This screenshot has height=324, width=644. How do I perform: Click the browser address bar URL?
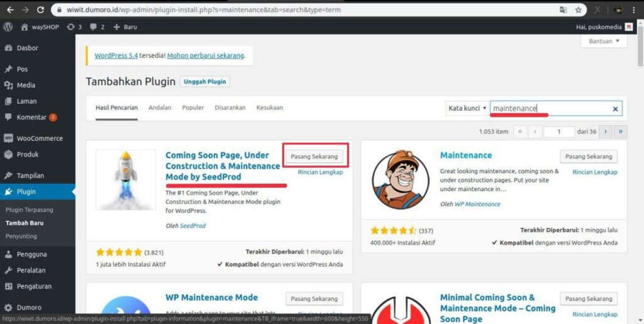tap(204, 10)
